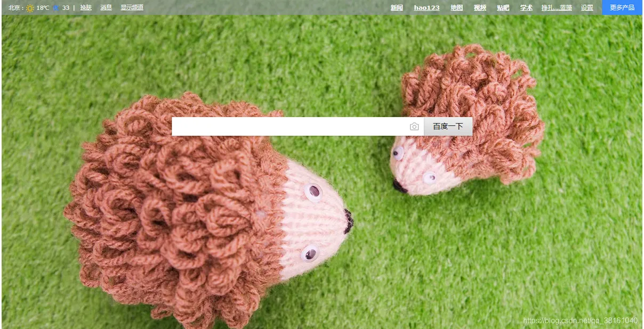The height and width of the screenshot is (329, 644).
Task: Open the 视频 video link
Action: pos(480,8)
